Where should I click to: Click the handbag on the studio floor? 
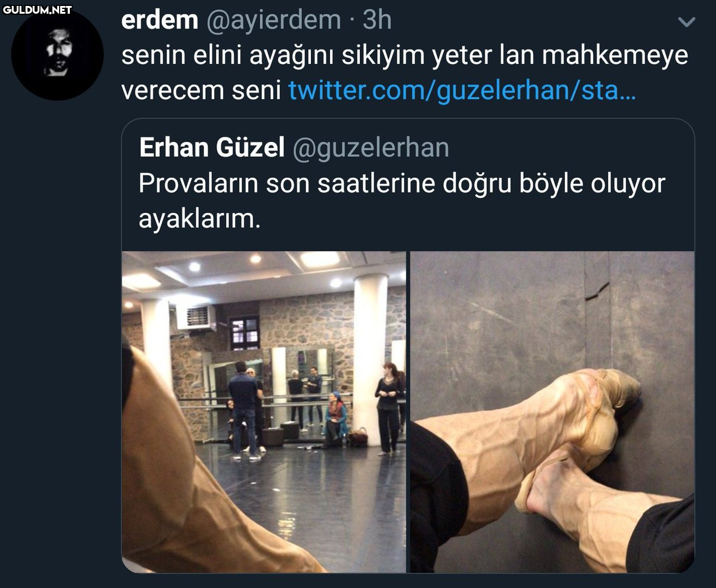tap(357, 437)
